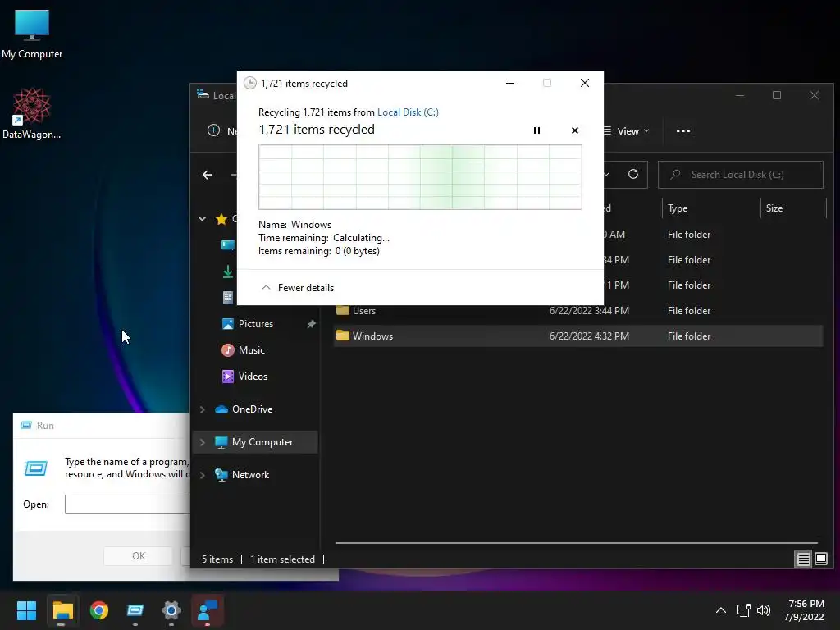Show hidden system tray icons
This screenshot has width=840, height=630.
[721, 610]
